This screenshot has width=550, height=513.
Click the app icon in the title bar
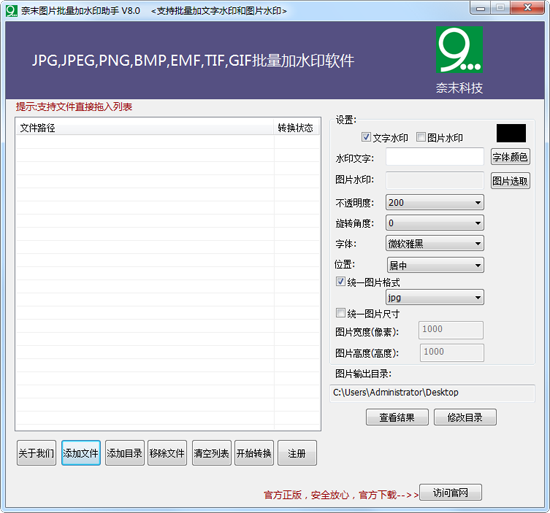[12, 11]
